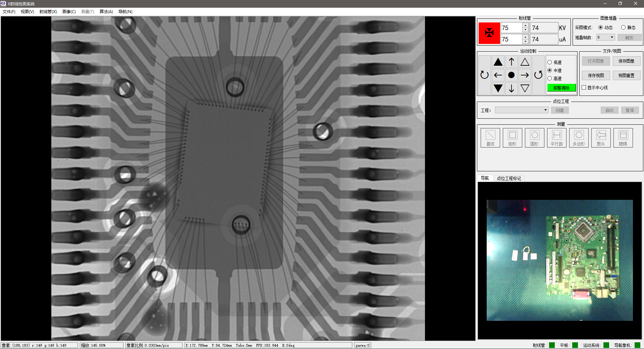Click the motherboard navigation camera image
The height and width of the screenshot is (349, 644).
tap(559, 260)
